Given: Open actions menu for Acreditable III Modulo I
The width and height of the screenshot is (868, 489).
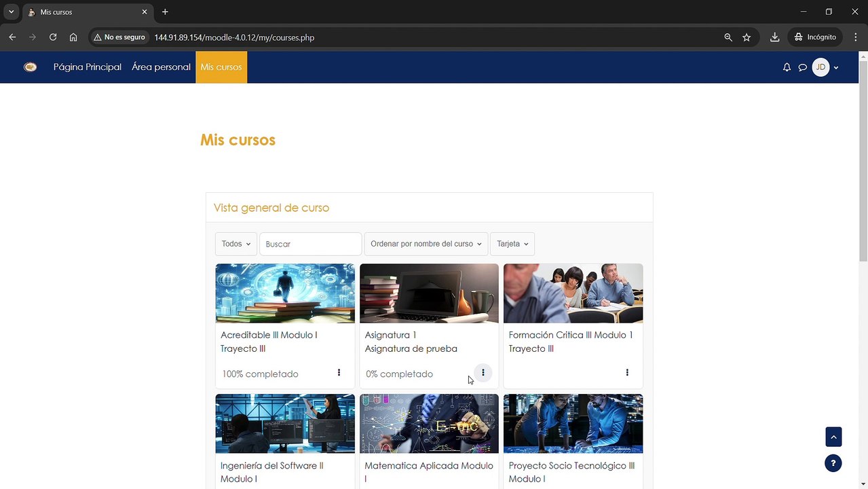Looking at the screenshot, I should 339,372.
